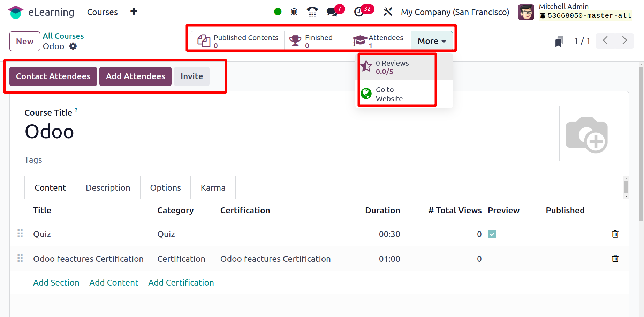This screenshot has height=317, width=644.
Task: Select Go to Website from the More menu
Action: coord(389,94)
